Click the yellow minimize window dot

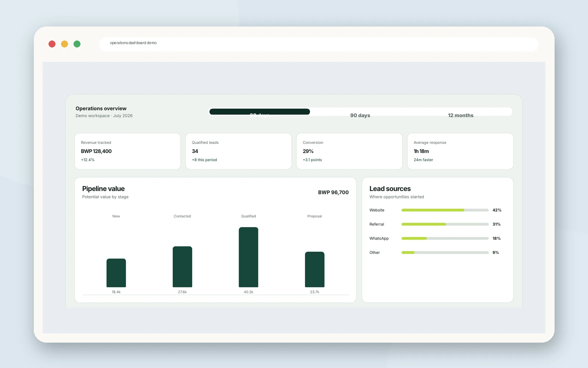click(x=65, y=44)
